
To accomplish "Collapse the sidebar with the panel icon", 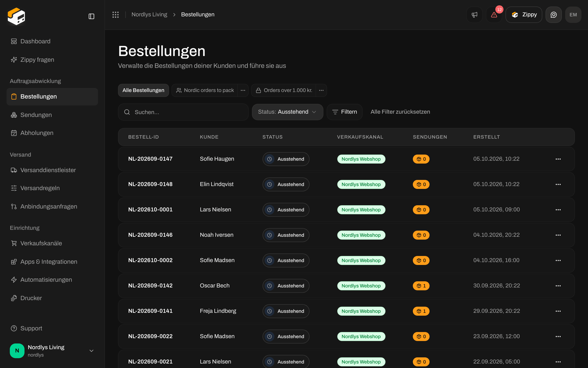I will point(91,16).
